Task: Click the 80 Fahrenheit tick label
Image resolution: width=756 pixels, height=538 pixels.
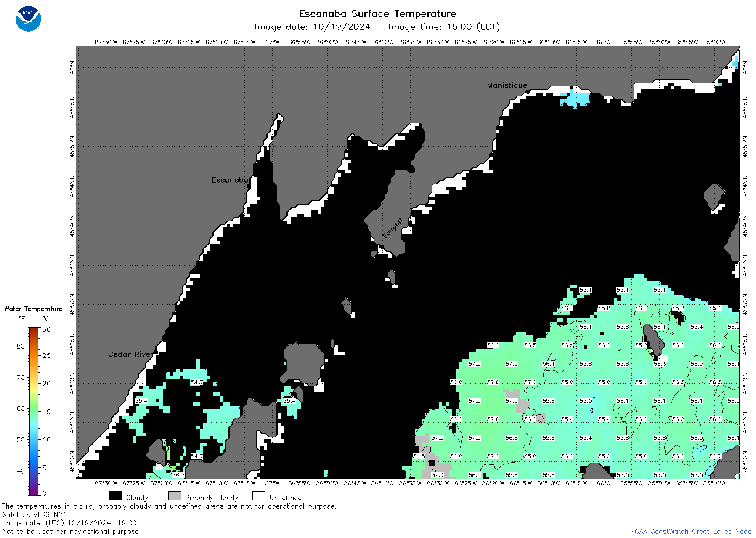Action: point(21,346)
